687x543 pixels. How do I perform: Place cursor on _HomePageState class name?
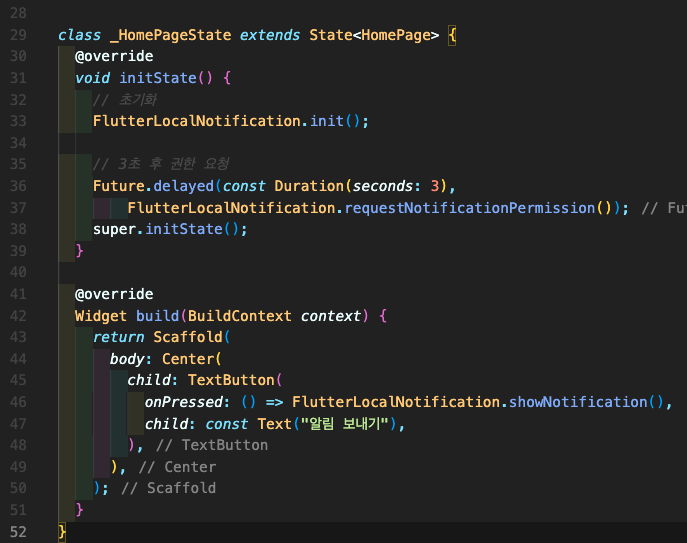pos(170,35)
